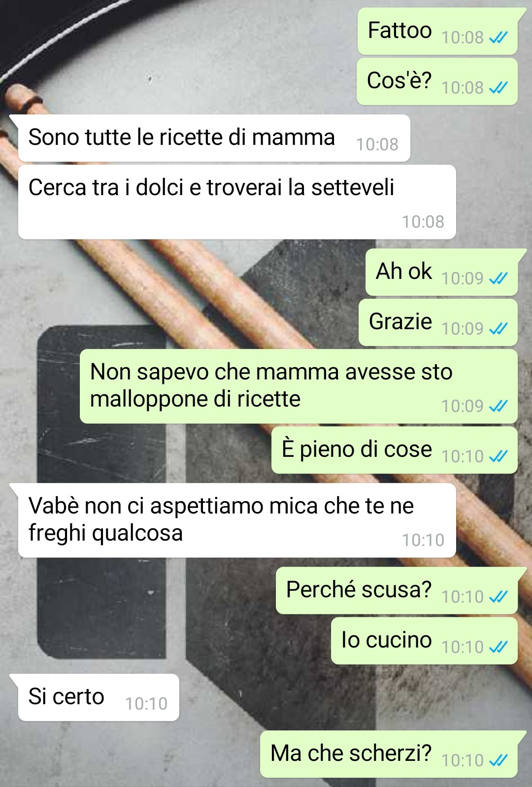This screenshot has width=532, height=787.
Task: Tap 'Cerca tra i dolci' message bubble
Action: pyautogui.click(x=237, y=202)
